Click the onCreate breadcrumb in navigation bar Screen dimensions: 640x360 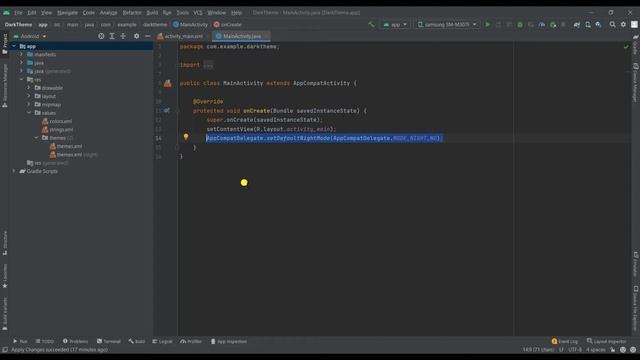pyautogui.click(x=227, y=24)
